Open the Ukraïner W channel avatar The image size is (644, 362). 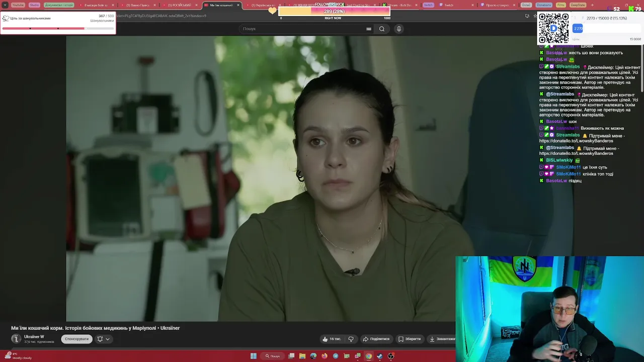16,339
